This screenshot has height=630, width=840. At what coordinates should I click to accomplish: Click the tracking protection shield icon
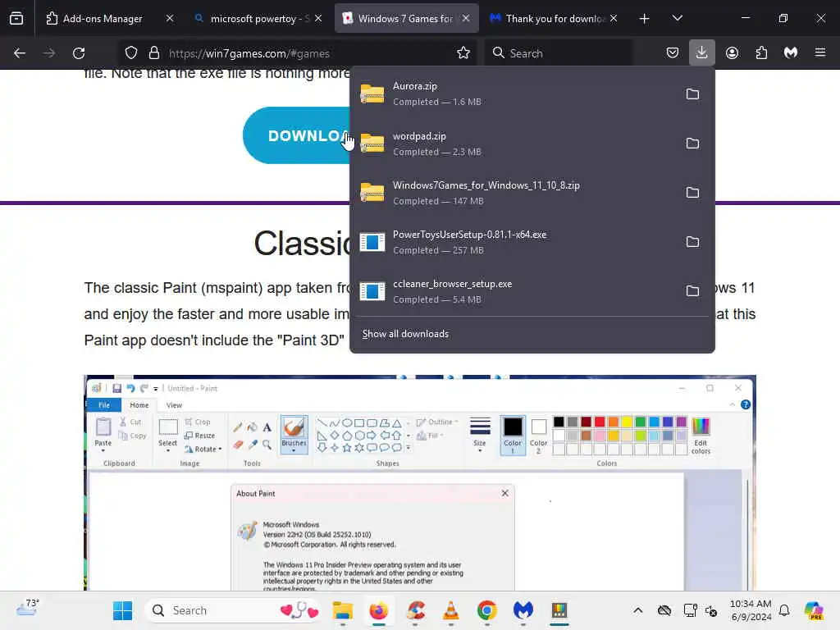[131, 53]
